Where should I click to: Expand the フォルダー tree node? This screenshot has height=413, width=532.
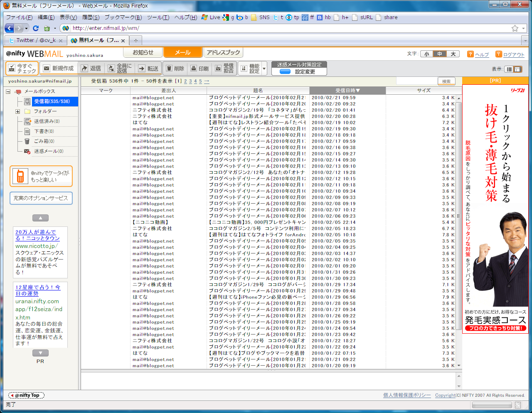(17, 111)
